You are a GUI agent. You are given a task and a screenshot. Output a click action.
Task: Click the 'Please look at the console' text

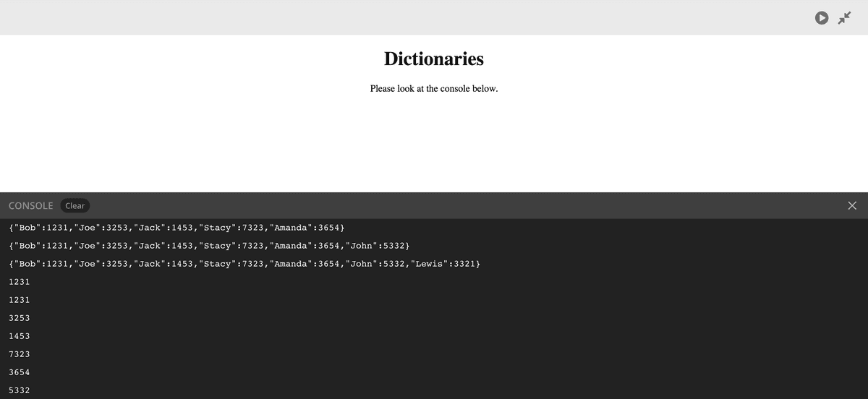pos(433,89)
